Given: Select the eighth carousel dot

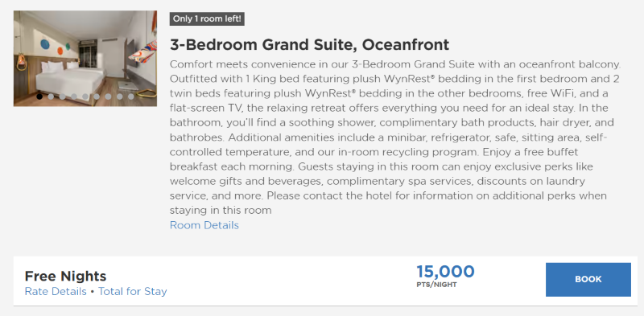Looking at the screenshot, I should [x=119, y=96].
